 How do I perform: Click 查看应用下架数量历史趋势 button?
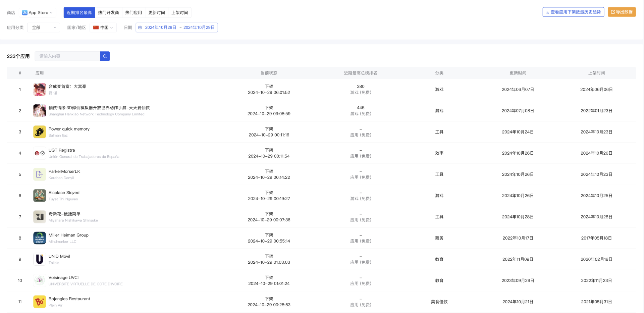point(573,12)
